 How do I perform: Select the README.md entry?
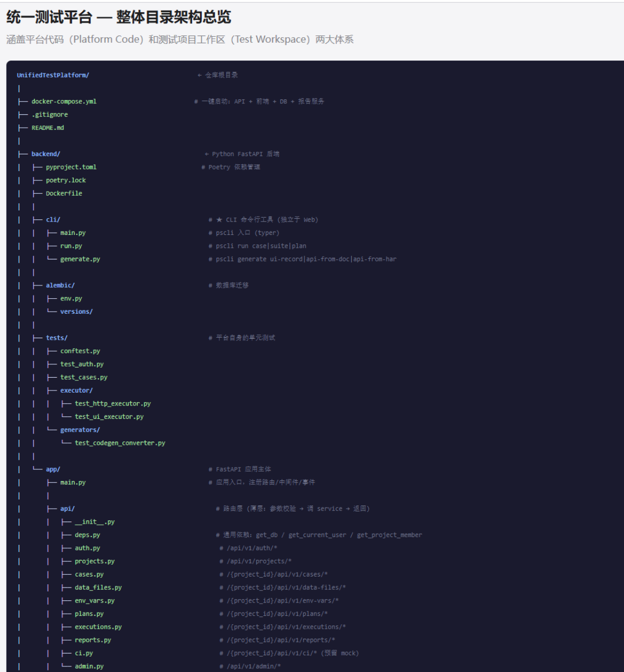[48, 128]
